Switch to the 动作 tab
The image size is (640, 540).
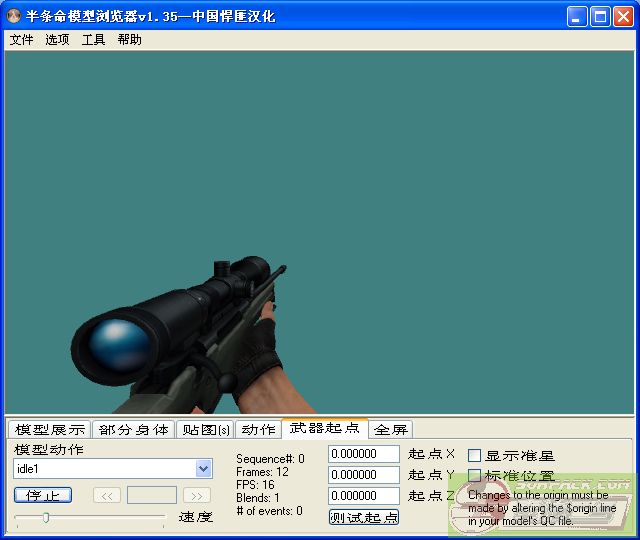[258, 429]
